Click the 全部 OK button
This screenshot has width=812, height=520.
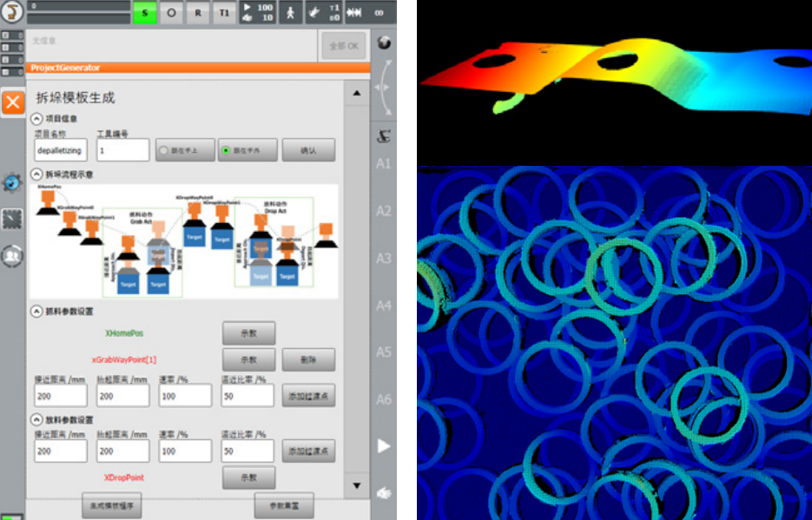click(x=344, y=47)
